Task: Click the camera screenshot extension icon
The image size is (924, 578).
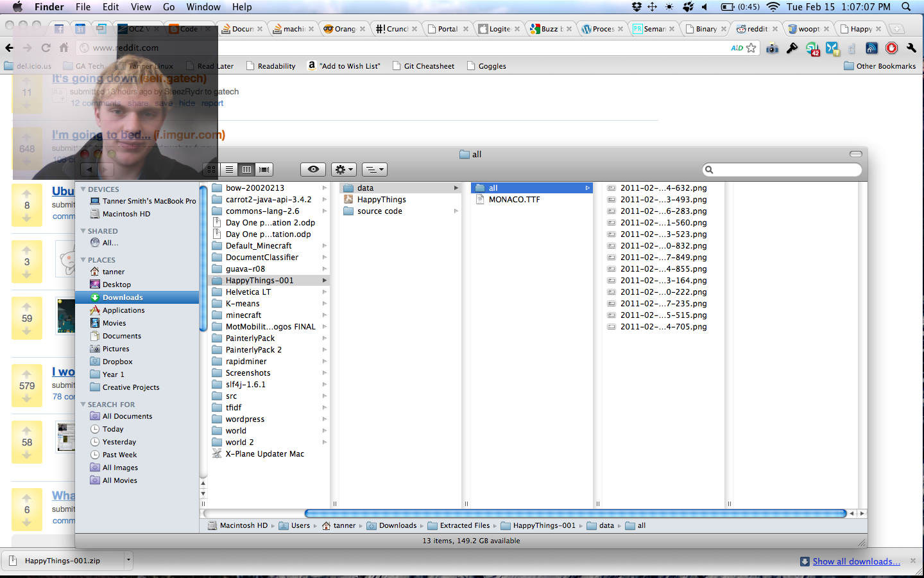Action: point(773,48)
